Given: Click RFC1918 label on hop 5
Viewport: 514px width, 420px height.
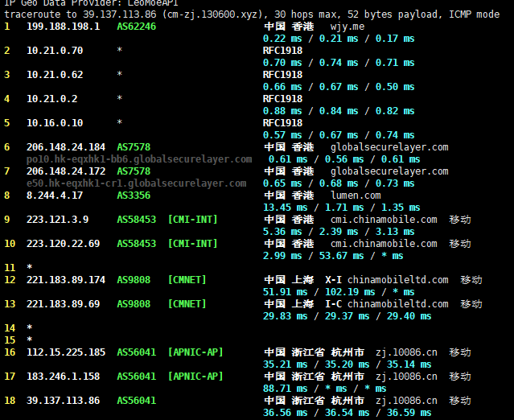Looking at the screenshot, I should point(282,123).
